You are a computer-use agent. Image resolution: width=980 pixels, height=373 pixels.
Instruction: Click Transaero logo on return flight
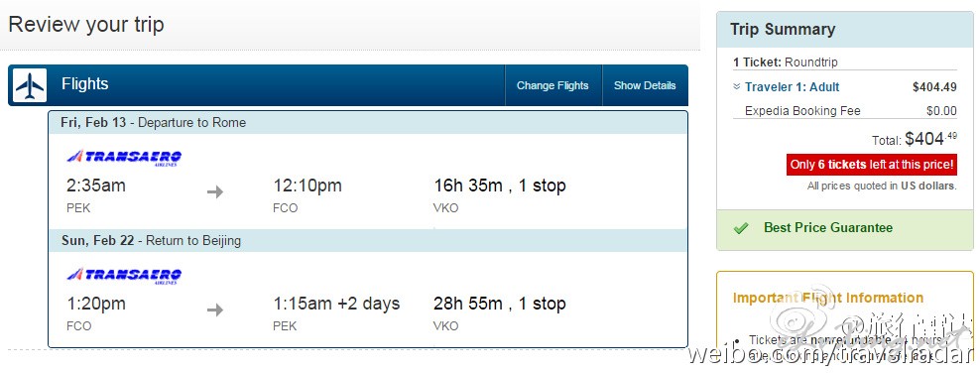(124, 276)
